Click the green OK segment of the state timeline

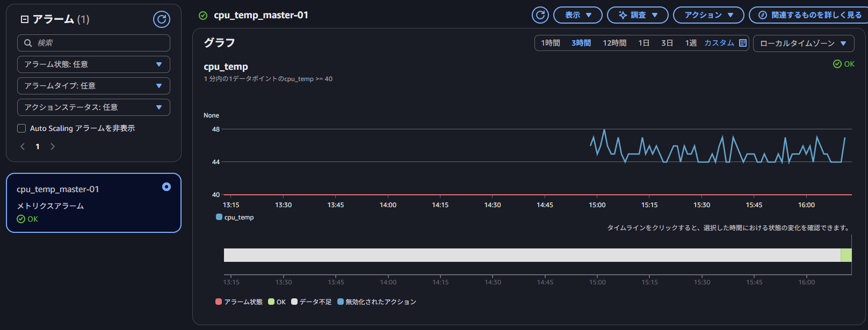(846, 255)
